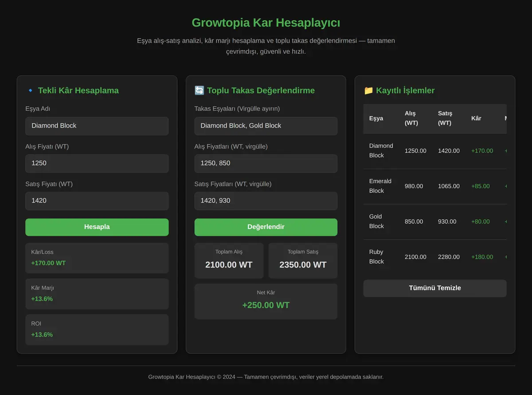Click the refresh arrows icon beside Toplu Takas
This screenshot has width=532, height=395.
(x=199, y=91)
